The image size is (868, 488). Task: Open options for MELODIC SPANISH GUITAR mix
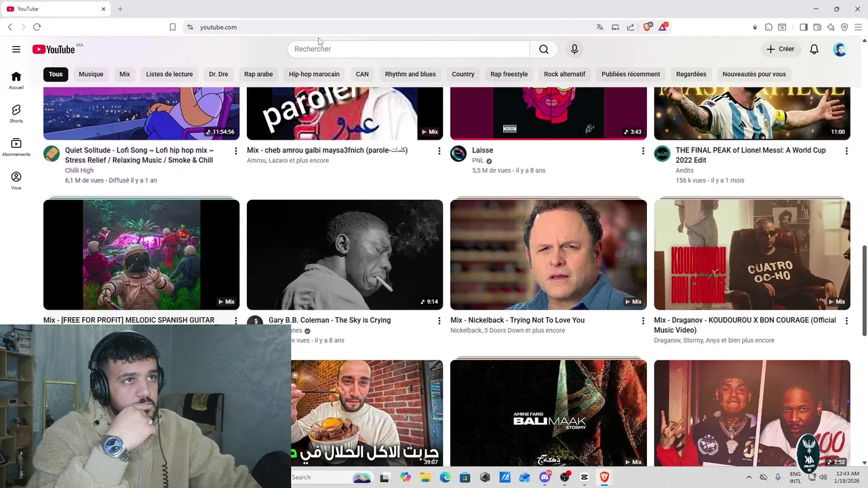click(x=236, y=321)
